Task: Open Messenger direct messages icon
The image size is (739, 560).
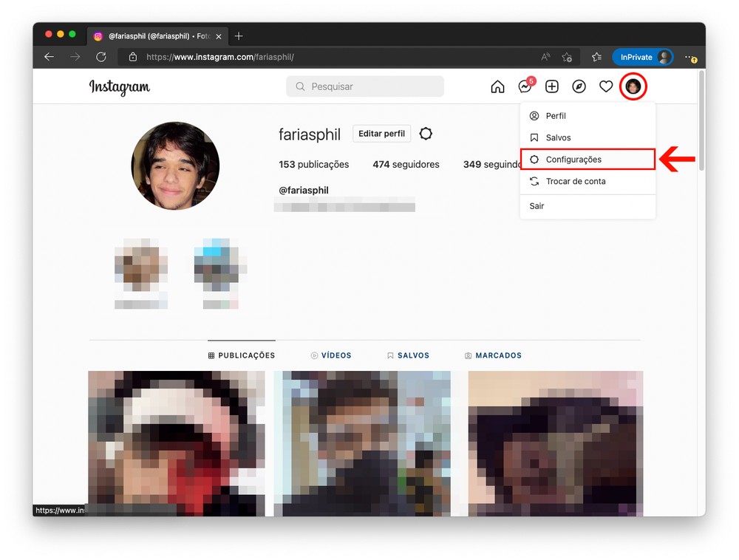Action: [x=525, y=87]
